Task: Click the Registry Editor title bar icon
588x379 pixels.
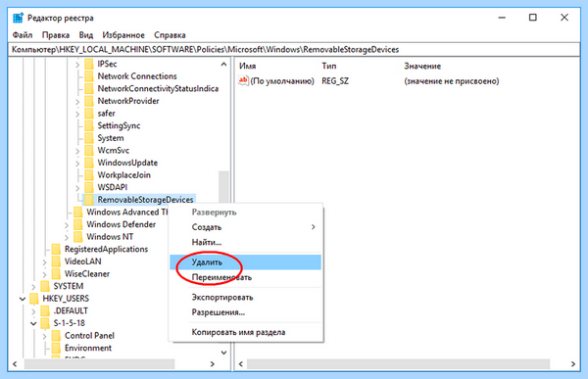Action: [18, 18]
